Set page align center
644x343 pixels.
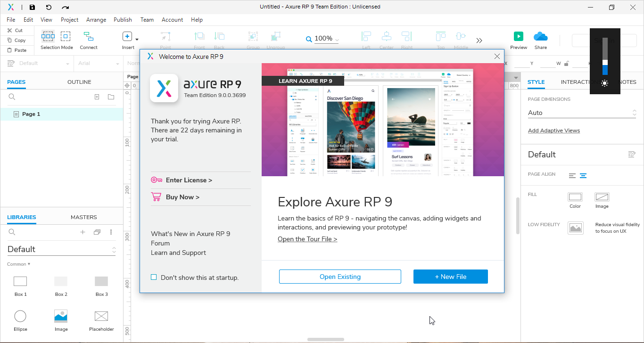point(583,176)
